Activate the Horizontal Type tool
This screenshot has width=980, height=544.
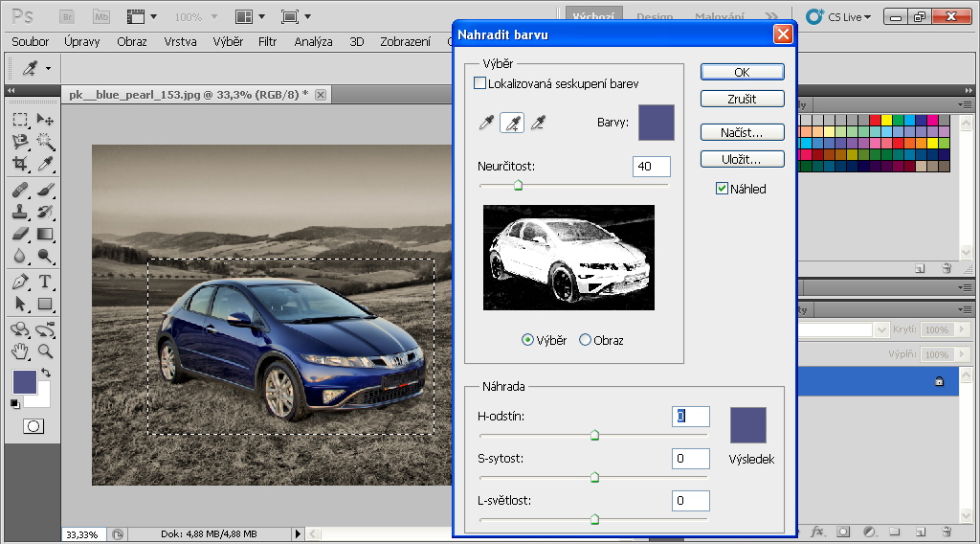pyautogui.click(x=45, y=282)
